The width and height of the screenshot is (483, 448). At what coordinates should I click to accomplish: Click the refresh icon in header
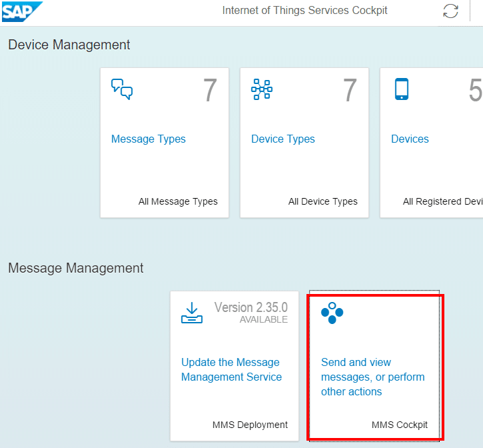pos(450,11)
